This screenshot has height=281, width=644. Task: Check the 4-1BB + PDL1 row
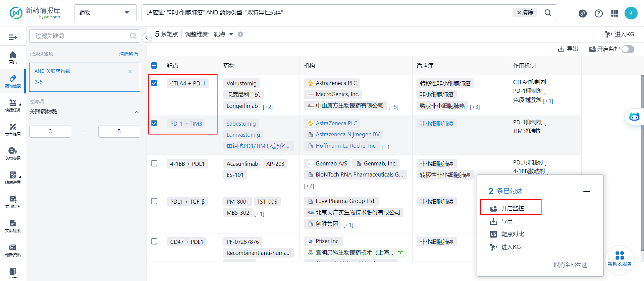click(154, 163)
